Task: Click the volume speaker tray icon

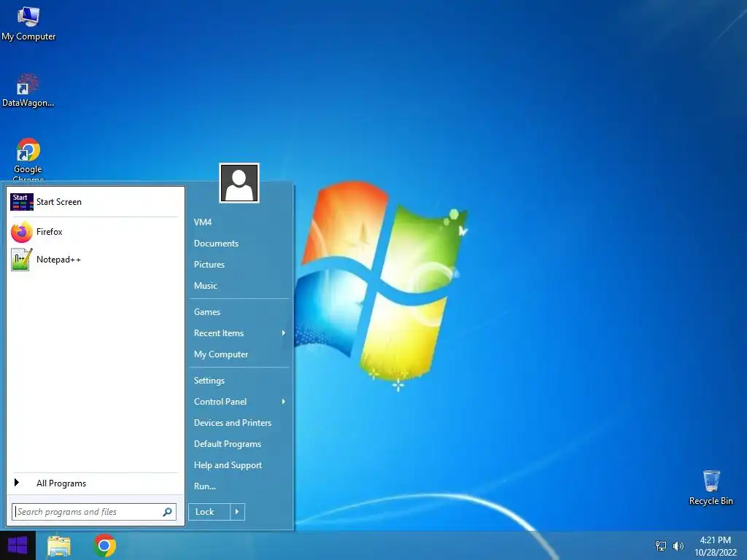Action: [x=678, y=545]
